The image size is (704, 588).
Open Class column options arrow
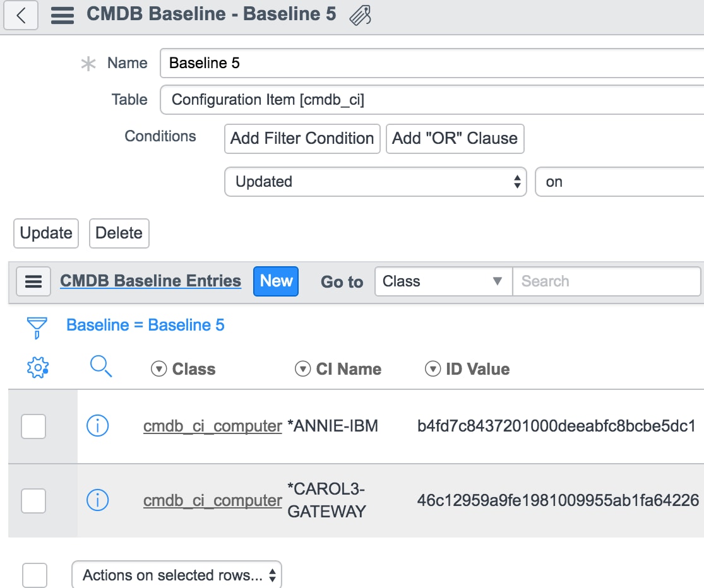pyautogui.click(x=158, y=368)
